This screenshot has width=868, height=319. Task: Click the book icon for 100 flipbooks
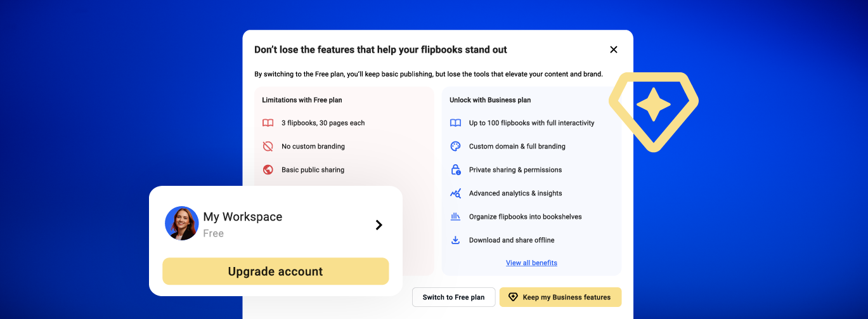455,123
